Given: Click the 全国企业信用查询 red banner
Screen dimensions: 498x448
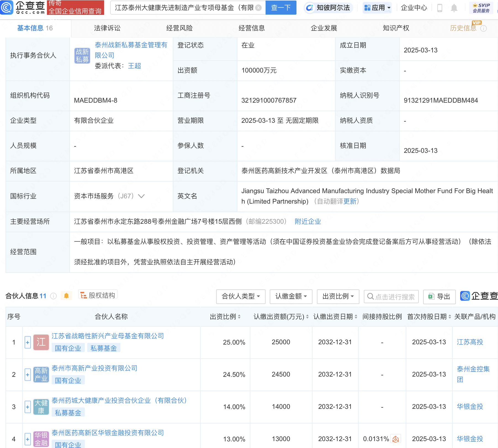Looking at the screenshot, I should [x=75, y=7].
